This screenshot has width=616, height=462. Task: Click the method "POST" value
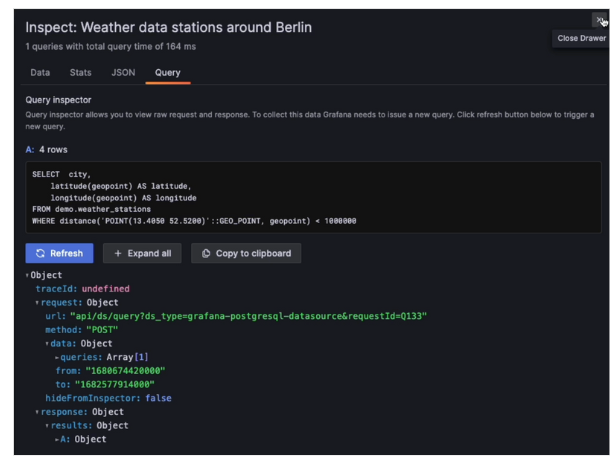(x=102, y=330)
